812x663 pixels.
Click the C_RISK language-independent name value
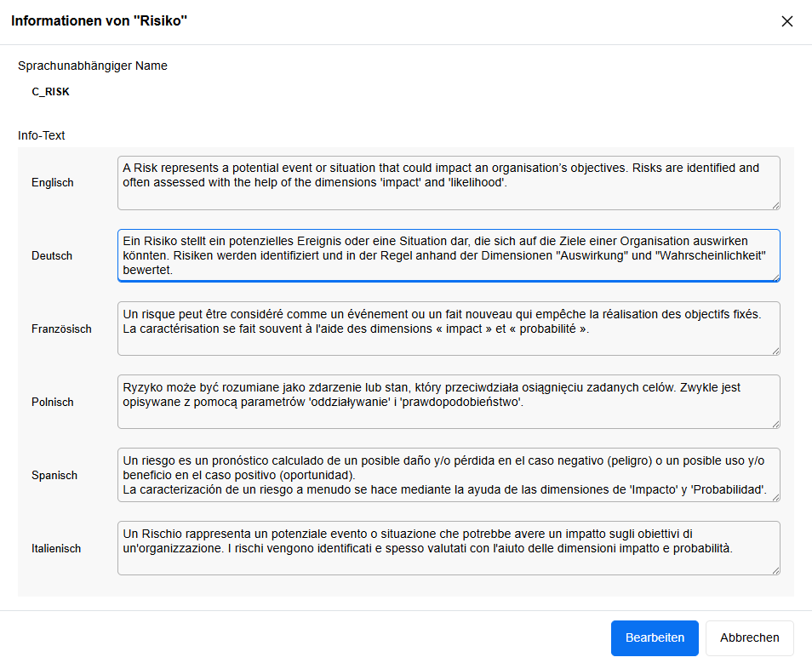point(51,92)
